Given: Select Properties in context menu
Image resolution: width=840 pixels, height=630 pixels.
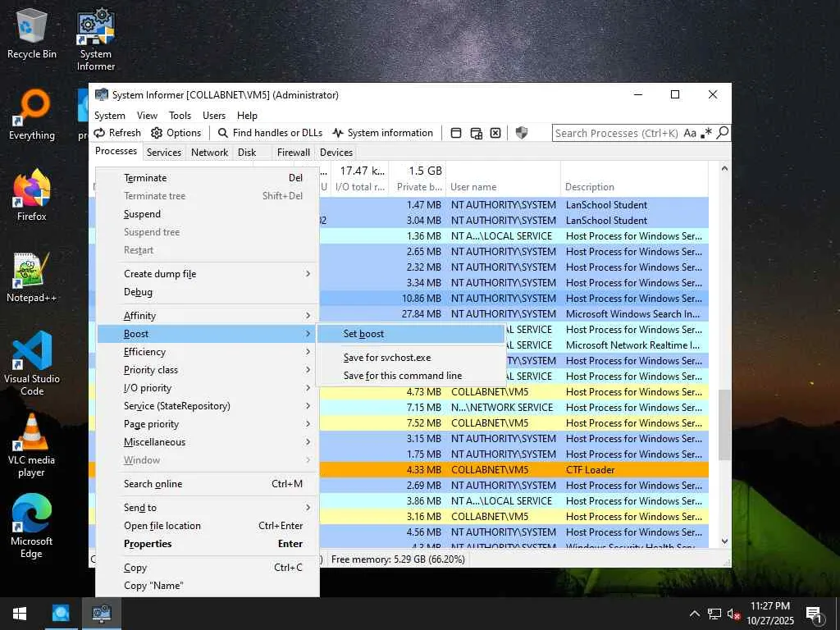Looking at the screenshot, I should [x=208, y=544].
